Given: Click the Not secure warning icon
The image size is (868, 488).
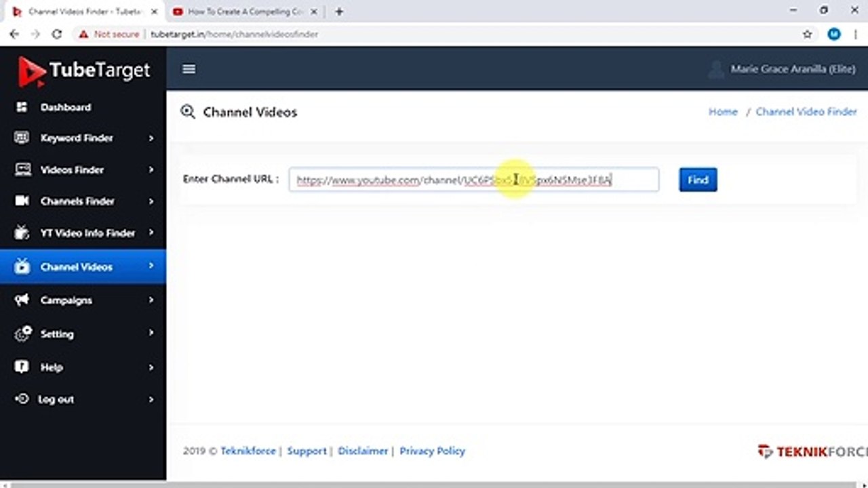Looking at the screenshot, I should (83, 34).
